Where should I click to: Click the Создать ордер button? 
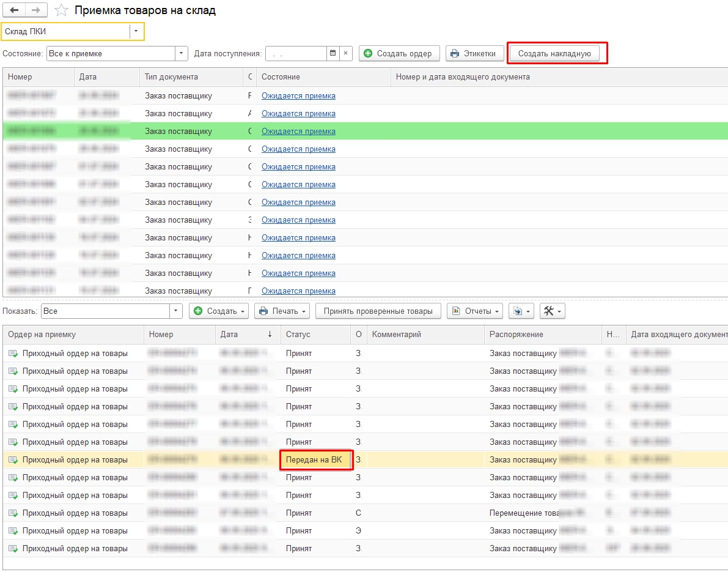[x=399, y=53]
